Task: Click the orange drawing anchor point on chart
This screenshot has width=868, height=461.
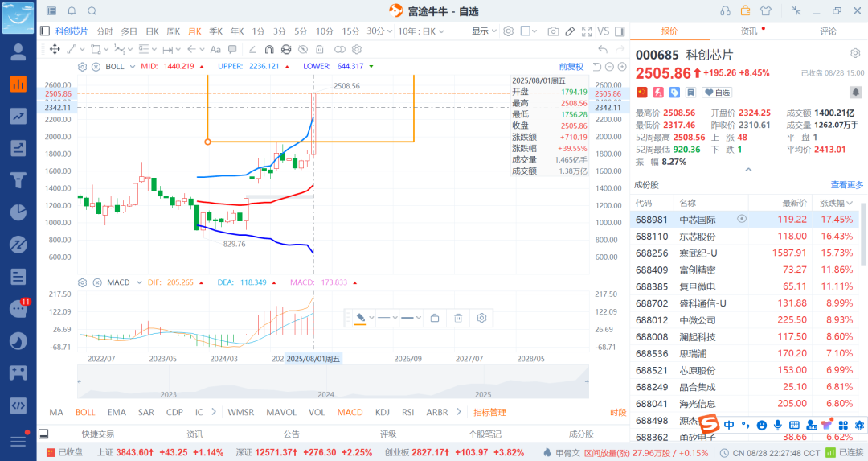Action: pyautogui.click(x=207, y=142)
